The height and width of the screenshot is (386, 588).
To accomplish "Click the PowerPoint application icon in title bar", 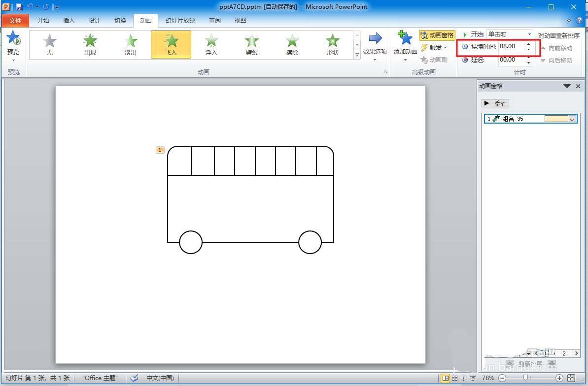I will [x=6, y=6].
